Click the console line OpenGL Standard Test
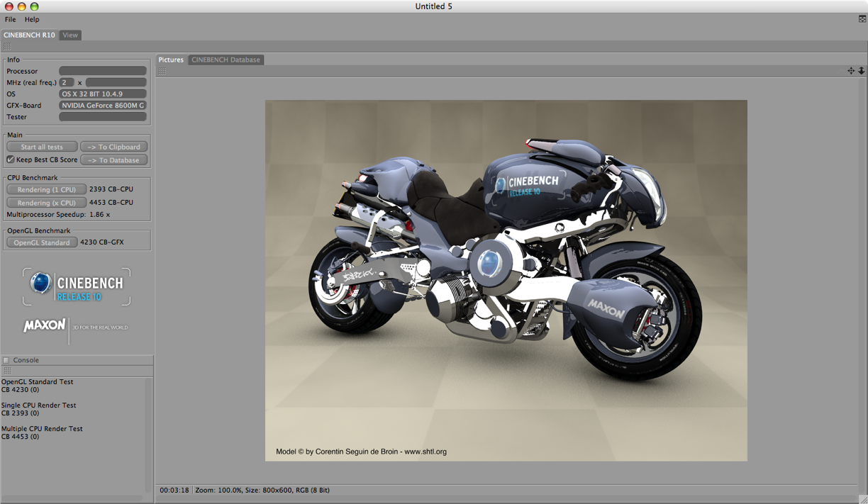The image size is (868, 504). [x=38, y=381]
